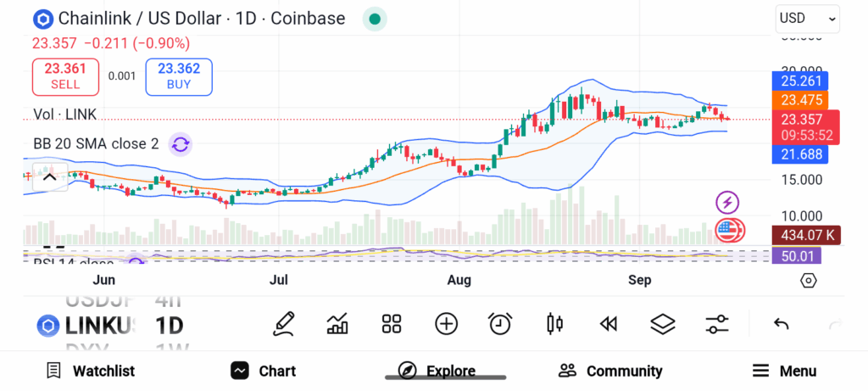Open the Menu tab
The image size is (868, 391).
pyautogui.click(x=784, y=371)
